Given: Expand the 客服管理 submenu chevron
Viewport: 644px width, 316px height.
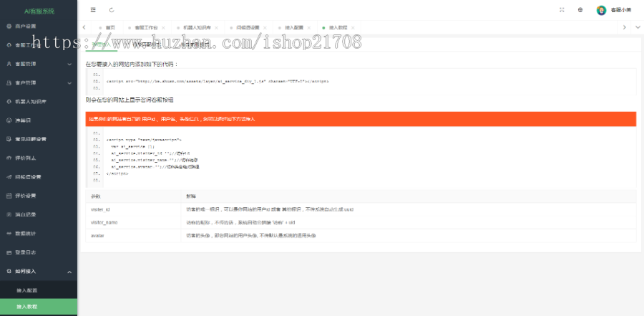Looking at the screenshot, I should pyautogui.click(x=69, y=64).
